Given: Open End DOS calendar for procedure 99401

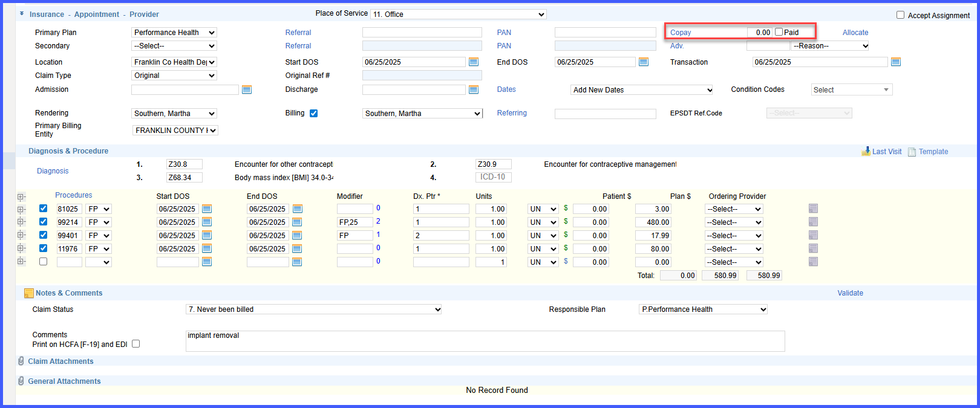Looking at the screenshot, I should [x=297, y=235].
